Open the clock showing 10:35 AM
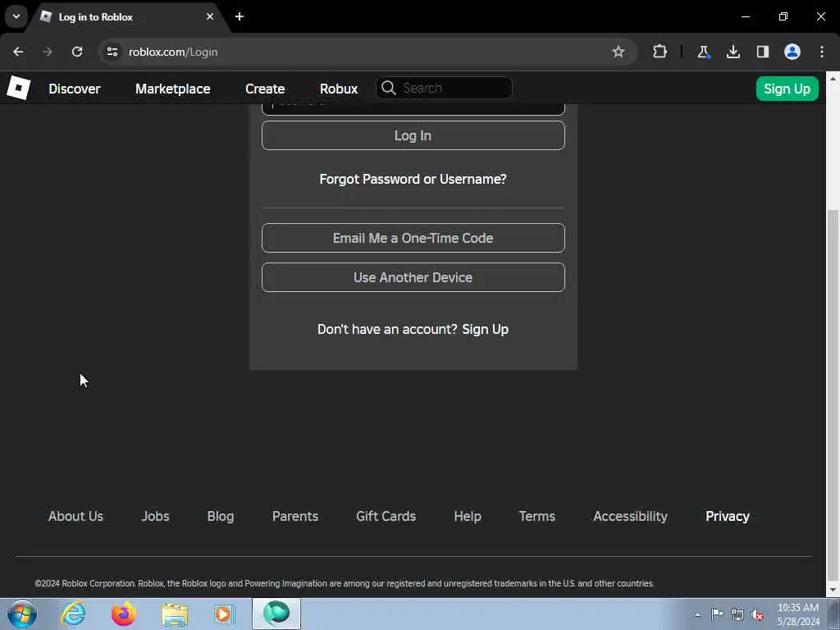840x630 pixels. click(798, 614)
